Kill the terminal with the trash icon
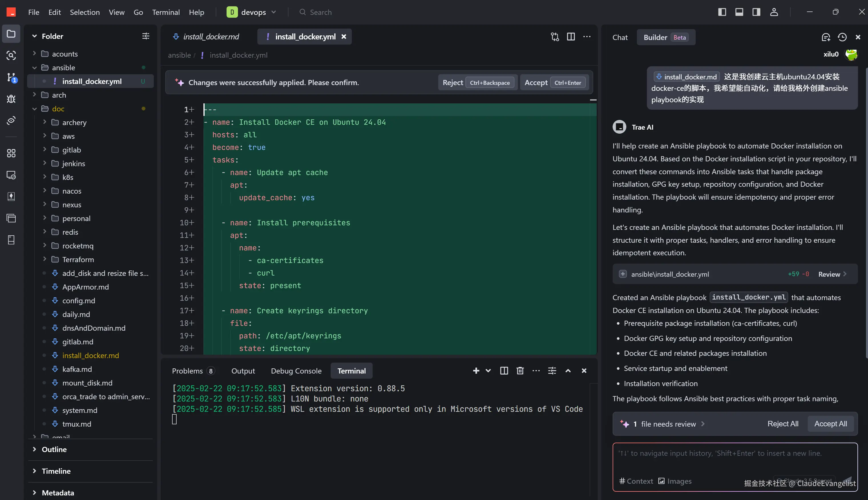868x500 pixels. click(x=520, y=371)
